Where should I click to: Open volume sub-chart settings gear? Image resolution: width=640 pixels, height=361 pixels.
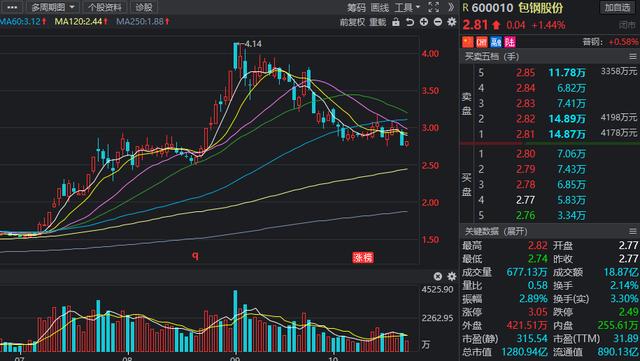coord(451,276)
